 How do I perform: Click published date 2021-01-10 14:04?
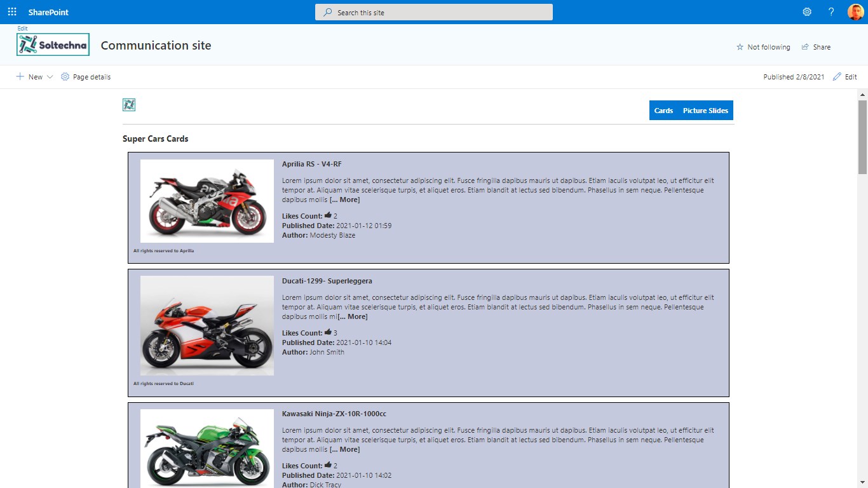point(363,342)
